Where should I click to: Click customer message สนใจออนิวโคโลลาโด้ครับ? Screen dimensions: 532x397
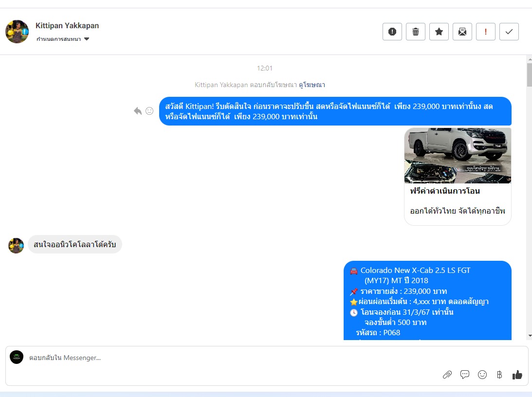(75, 244)
